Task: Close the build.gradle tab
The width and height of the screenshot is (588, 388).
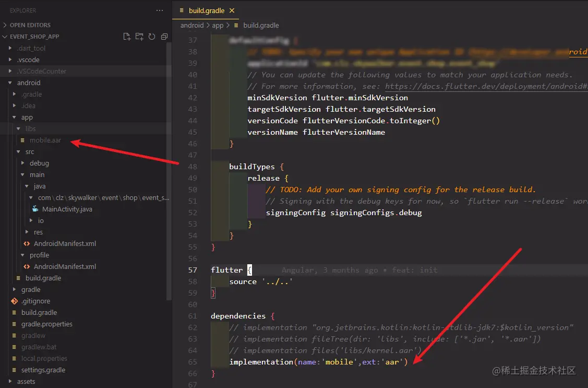Action: (232, 10)
